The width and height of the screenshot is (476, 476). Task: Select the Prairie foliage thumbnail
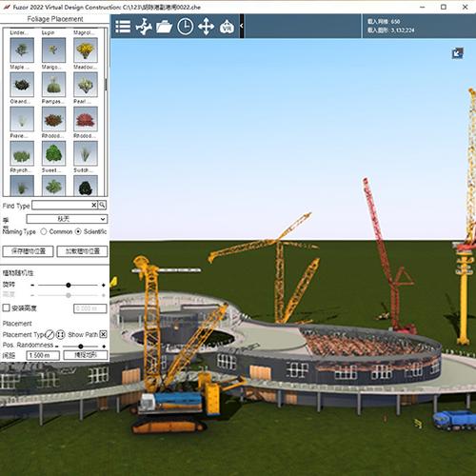[x=22, y=153]
